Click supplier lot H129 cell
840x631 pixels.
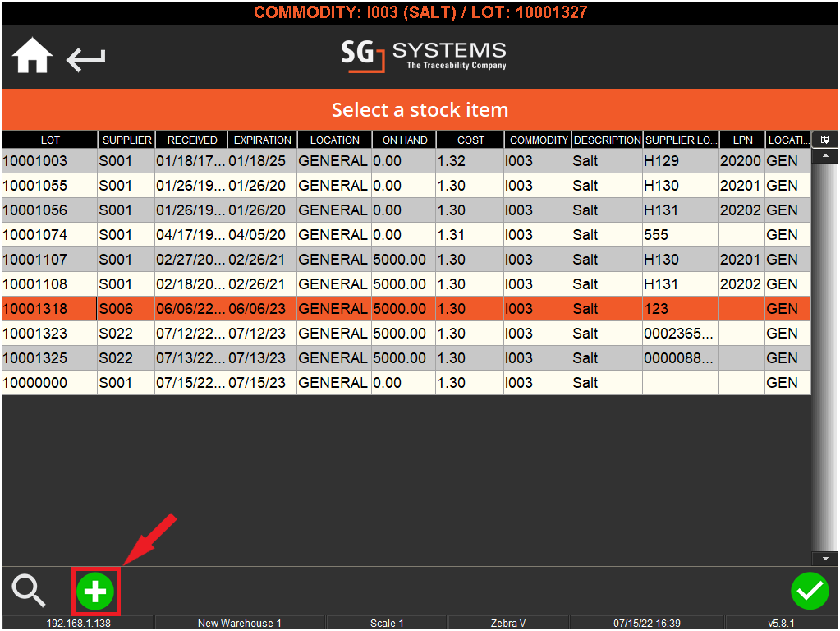(x=681, y=161)
